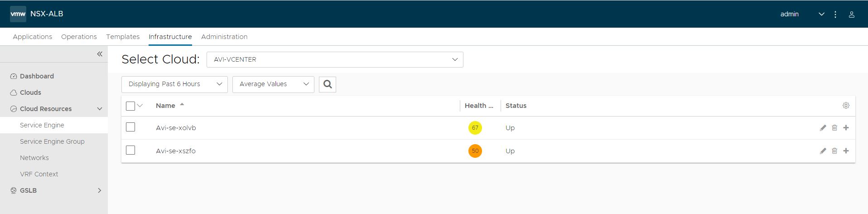The height and width of the screenshot is (214, 868).
Task: Click the orange health score 50 badge
Action: coord(475,151)
